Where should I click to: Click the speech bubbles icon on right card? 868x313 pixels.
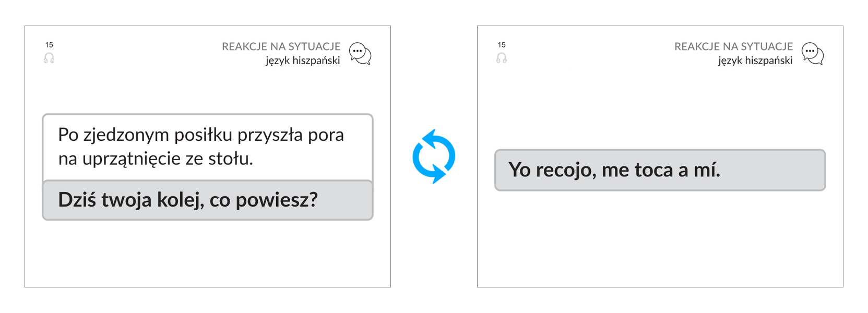813,54
